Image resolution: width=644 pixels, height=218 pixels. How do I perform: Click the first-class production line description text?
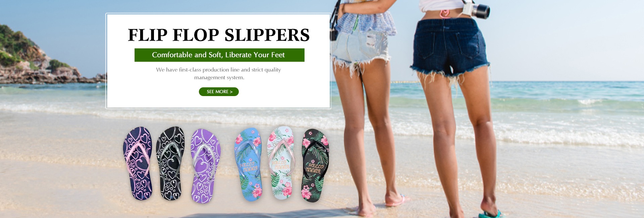(x=219, y=74)
